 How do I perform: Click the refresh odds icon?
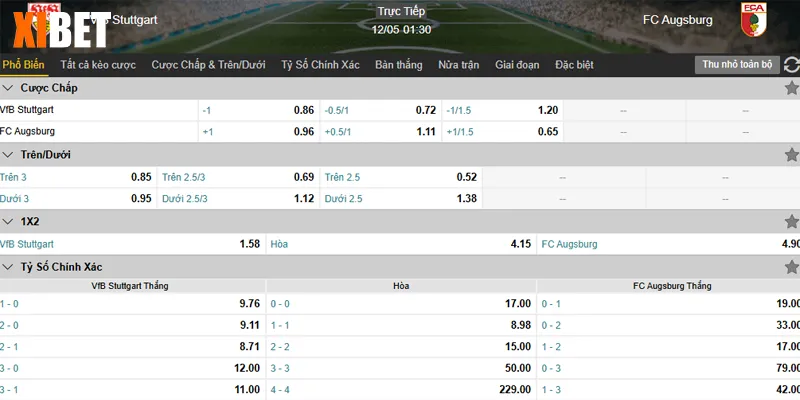(x=792, y=64)
